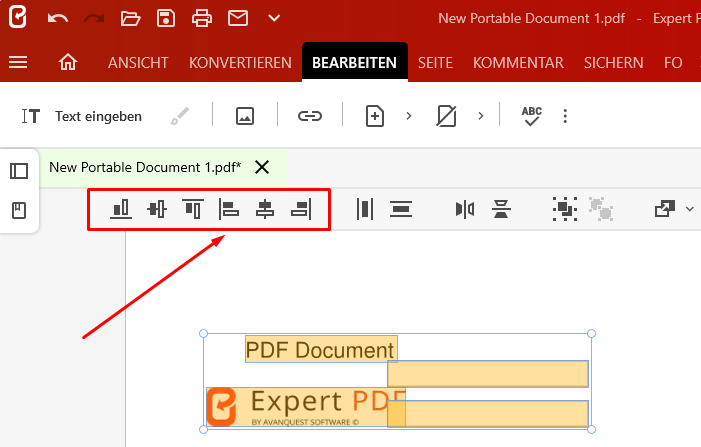
Task: Open the SEITE tab
Action: (435, 63)
